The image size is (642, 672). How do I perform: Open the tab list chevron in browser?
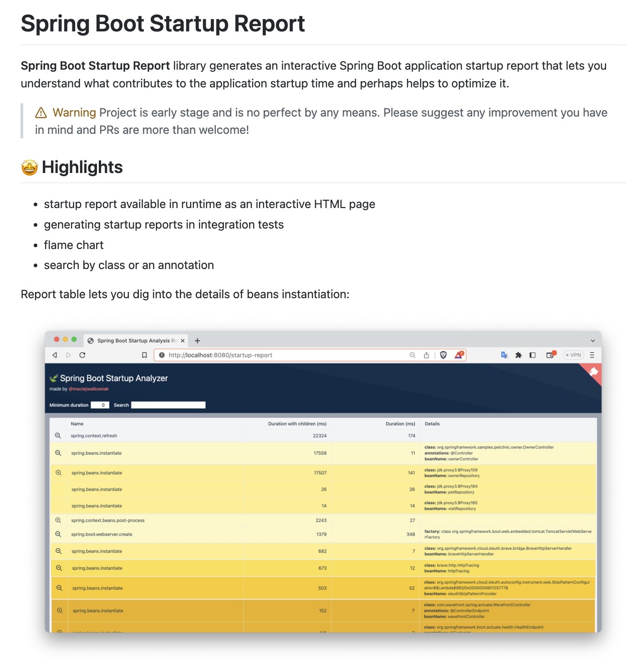point(593,341)
